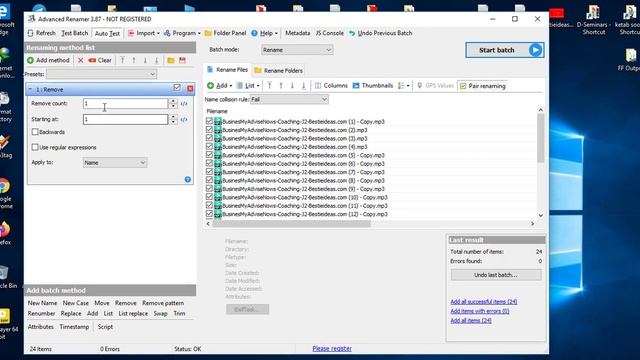The image size is (640, 360).
Task: Toggle Pair renaming
Action: (x=482, y=86)
